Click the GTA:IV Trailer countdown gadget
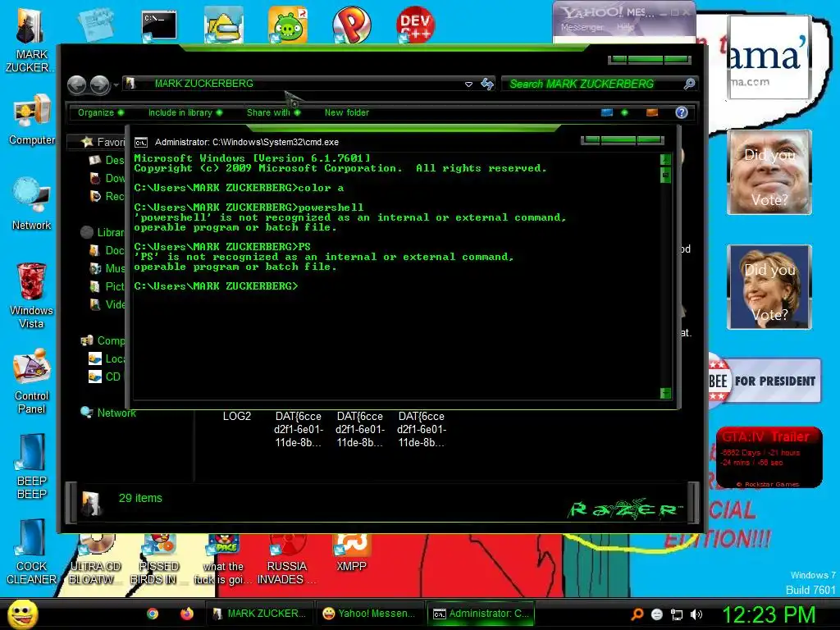Image resolution: width=840 pixels, height=630 pixels. [x=769, y=457]
